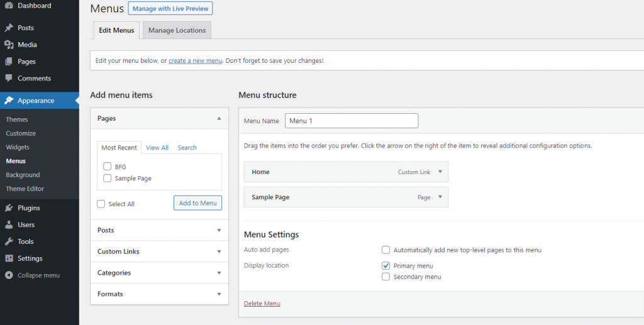This screenshot has height=325, width=644.
Task: Open Media via its sidebar icon
Action: (9, 45)
